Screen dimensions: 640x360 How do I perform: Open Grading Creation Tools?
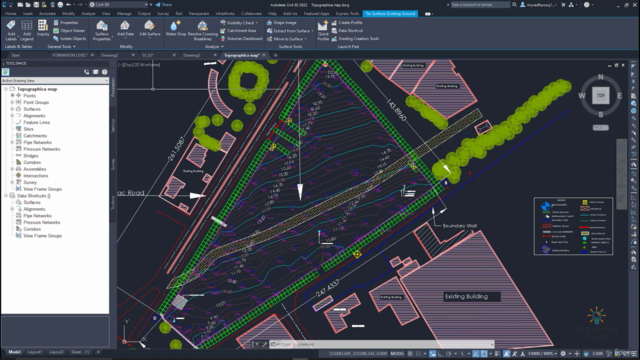[355, 39]
